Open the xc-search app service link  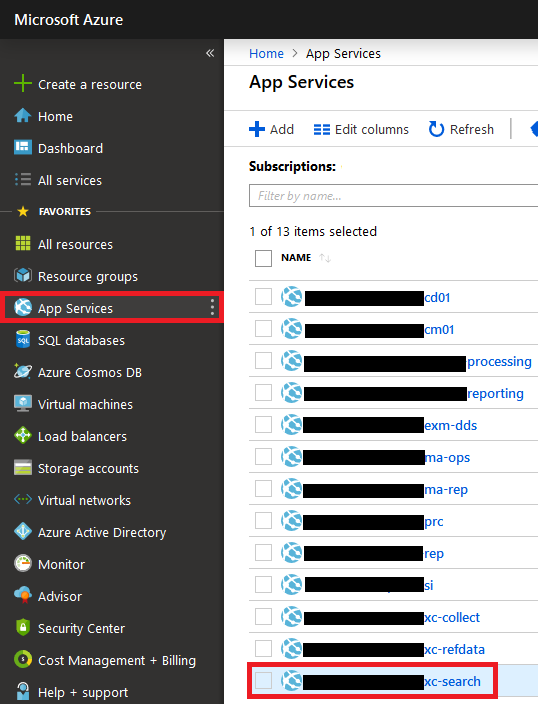click(x=453, y=682)
